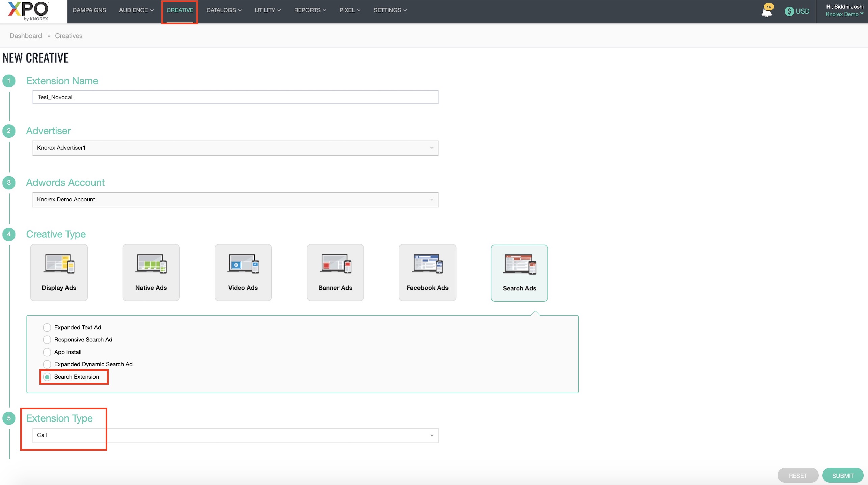Open the Advertiser dropdown
This screenshot has width=868, height=485.
tap(235, 148)
